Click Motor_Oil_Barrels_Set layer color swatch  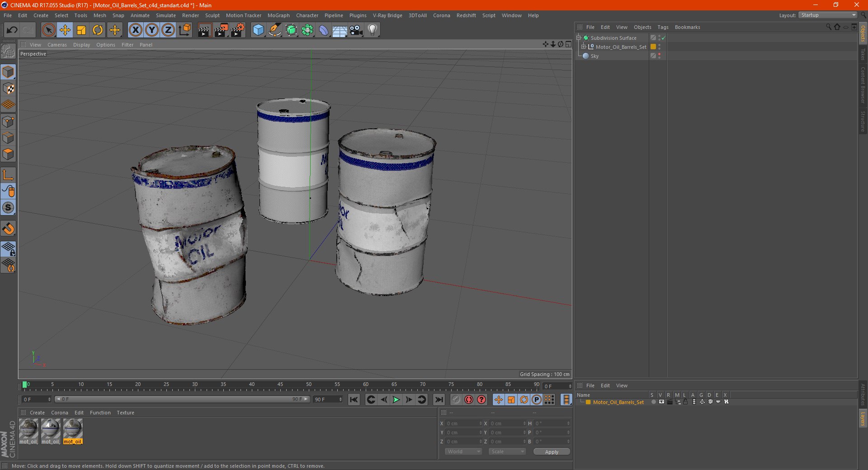click(653, 47)
